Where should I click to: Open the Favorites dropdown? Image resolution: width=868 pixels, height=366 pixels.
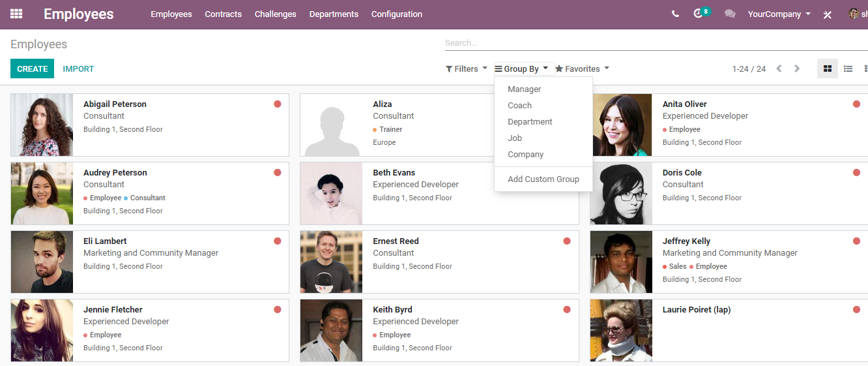pyautogui.click(x=582, y=69)
